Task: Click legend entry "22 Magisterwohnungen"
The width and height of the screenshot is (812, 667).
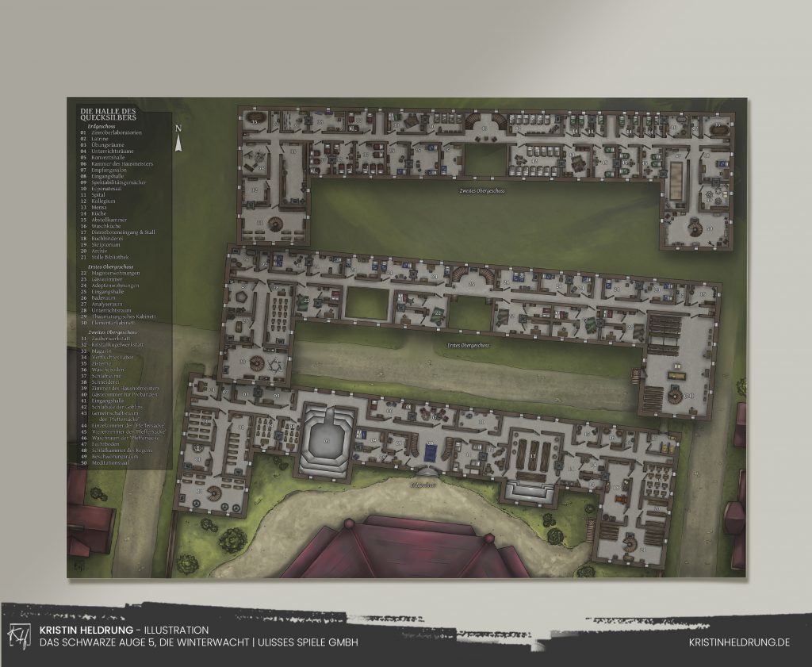Action: pos(109,273)
